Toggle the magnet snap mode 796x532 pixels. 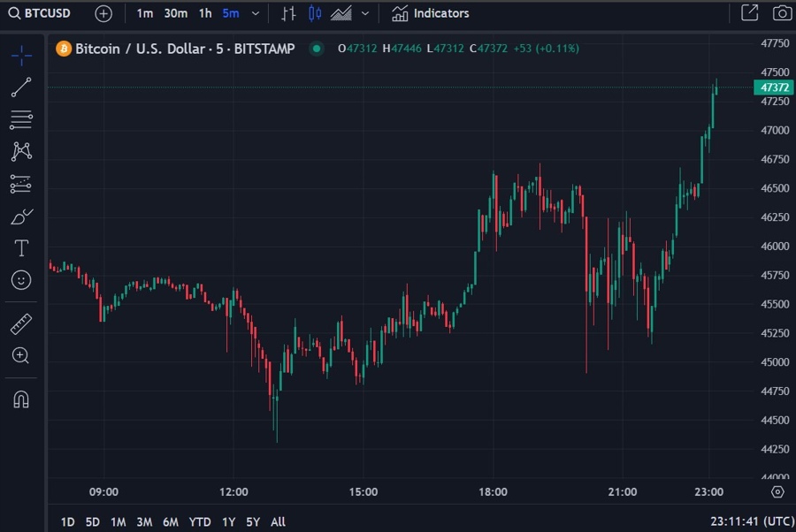pos(21,399)
